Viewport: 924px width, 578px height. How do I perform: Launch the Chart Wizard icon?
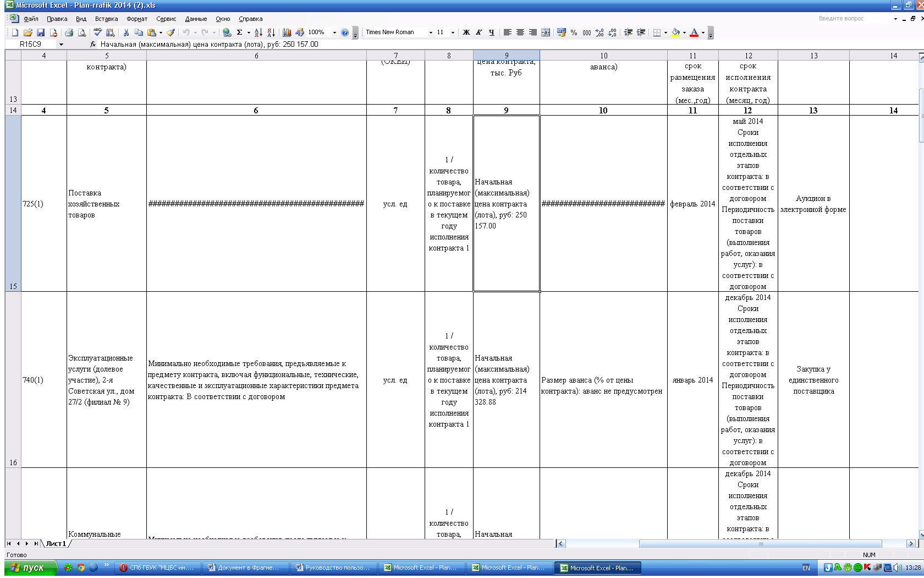tap(287, 32)
